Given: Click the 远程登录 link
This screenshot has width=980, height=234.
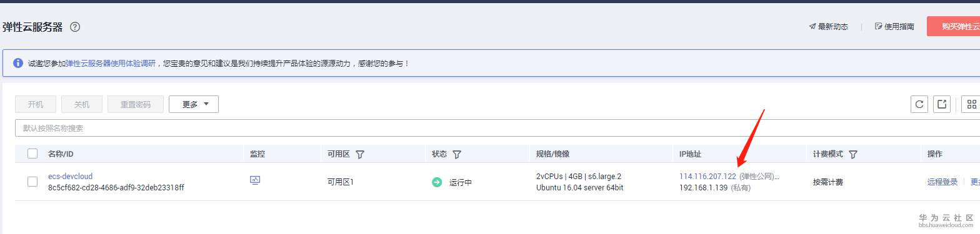Looking at the screenshot, I should 942,182.
